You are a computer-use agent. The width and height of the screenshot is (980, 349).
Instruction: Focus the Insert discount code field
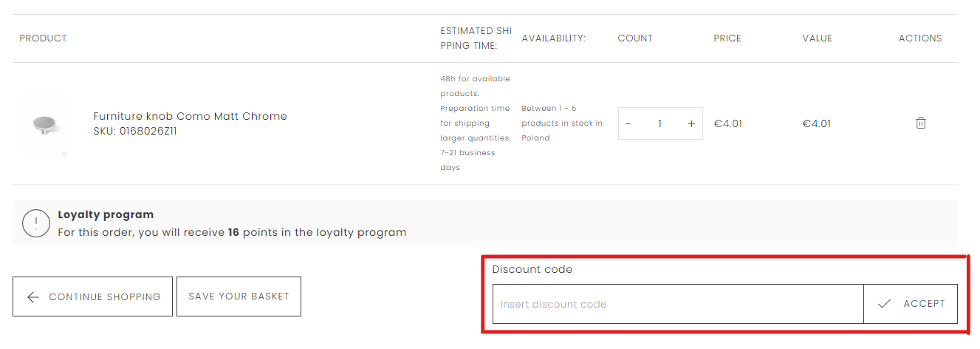677,304
